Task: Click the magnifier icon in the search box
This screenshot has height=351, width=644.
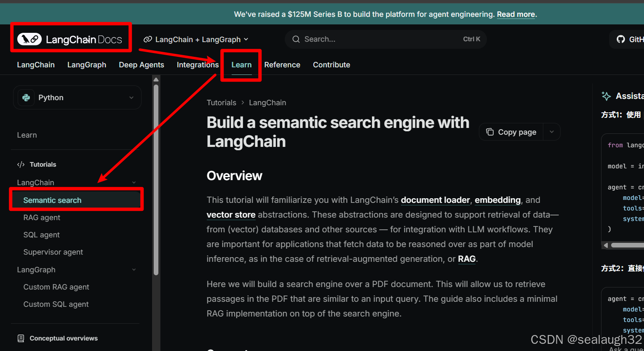Action: pyautogui.click(x=296, y=39)
